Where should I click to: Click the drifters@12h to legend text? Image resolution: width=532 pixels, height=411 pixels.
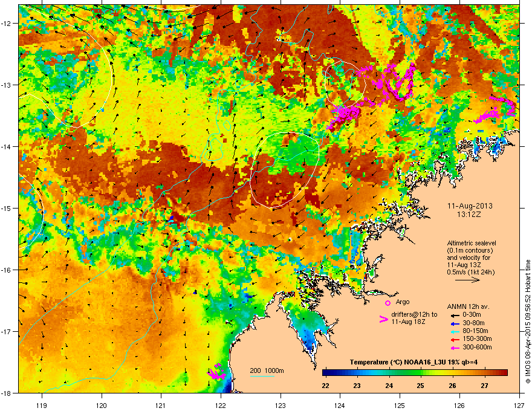click(x=414, y=315)
